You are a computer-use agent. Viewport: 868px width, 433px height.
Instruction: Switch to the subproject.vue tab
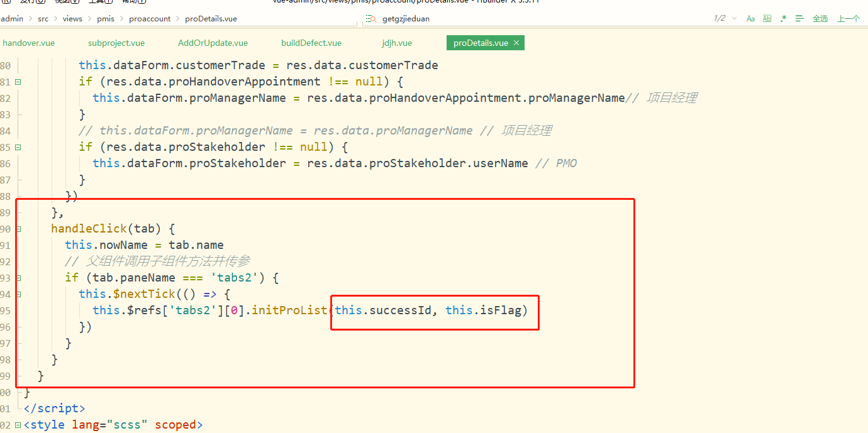116,43
